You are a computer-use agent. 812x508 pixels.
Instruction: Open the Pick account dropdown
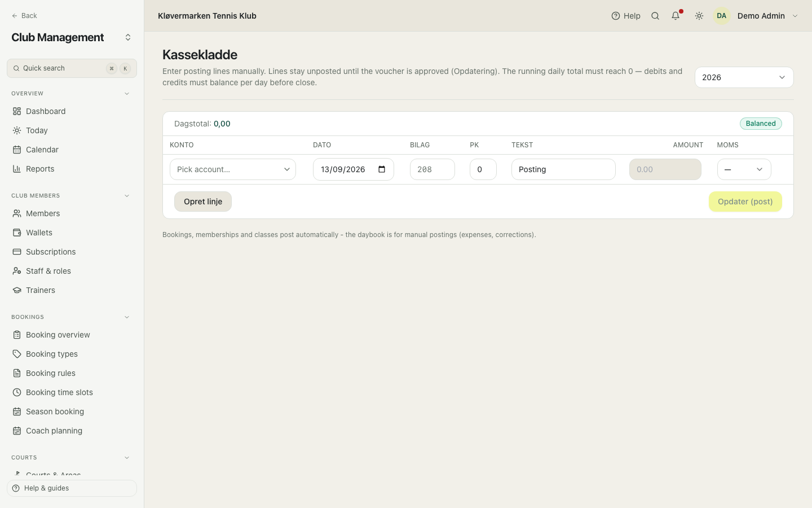pos(233,169)
